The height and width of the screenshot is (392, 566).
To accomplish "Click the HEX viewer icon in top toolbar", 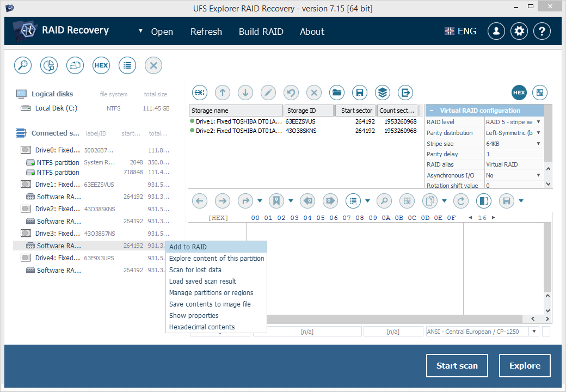I will [101, 65].
